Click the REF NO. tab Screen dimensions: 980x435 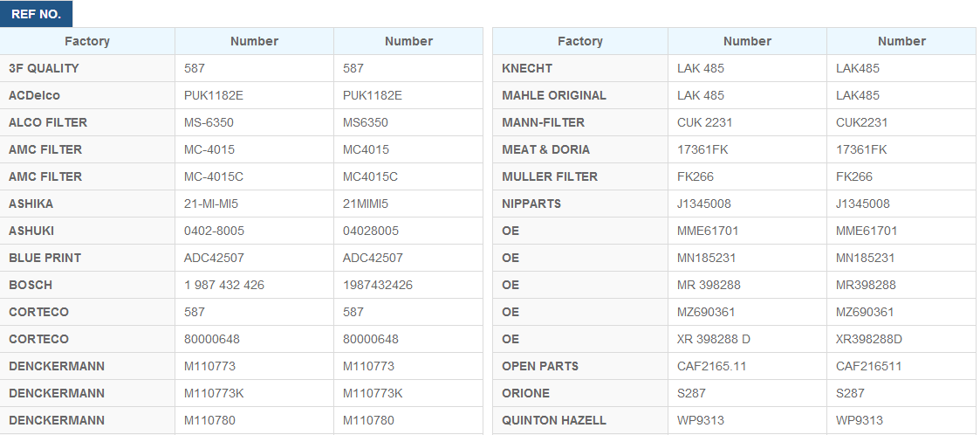click(x=36, y=14)
